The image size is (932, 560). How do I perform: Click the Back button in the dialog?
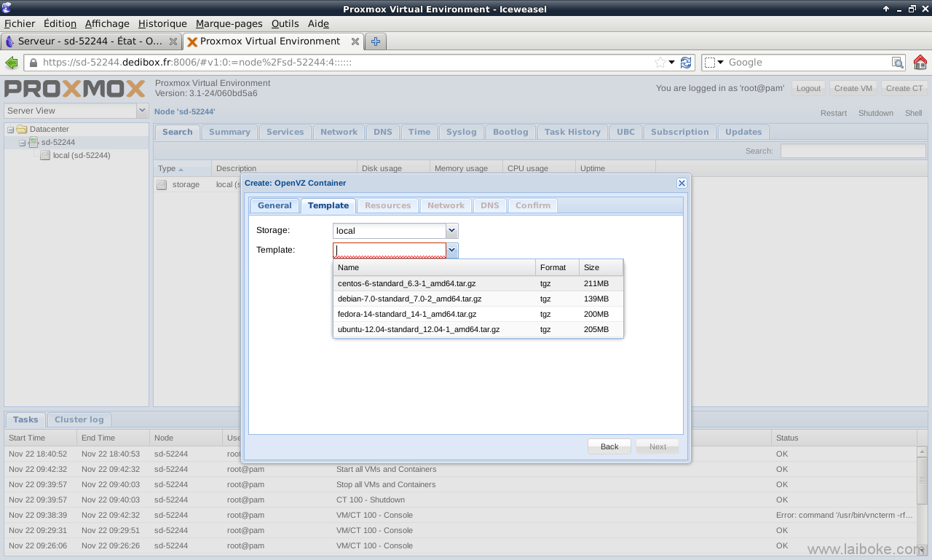609,446
